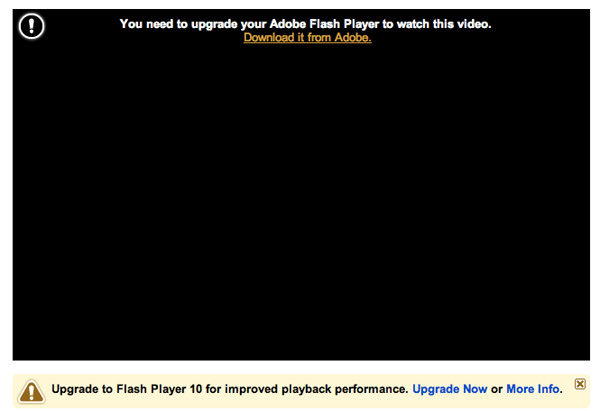
Task: Dismiss the yellow notification with the X icon
Action: pos(580,383)
